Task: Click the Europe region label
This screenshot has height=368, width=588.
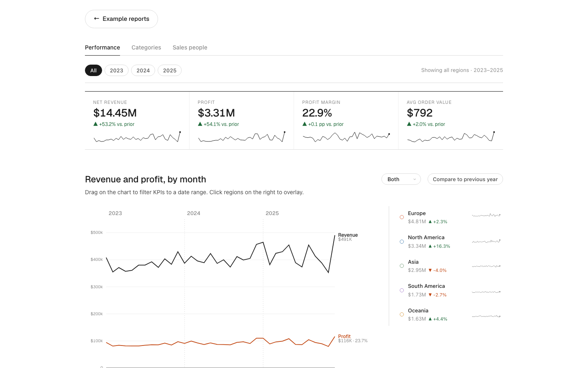Action: coord(417,213)
